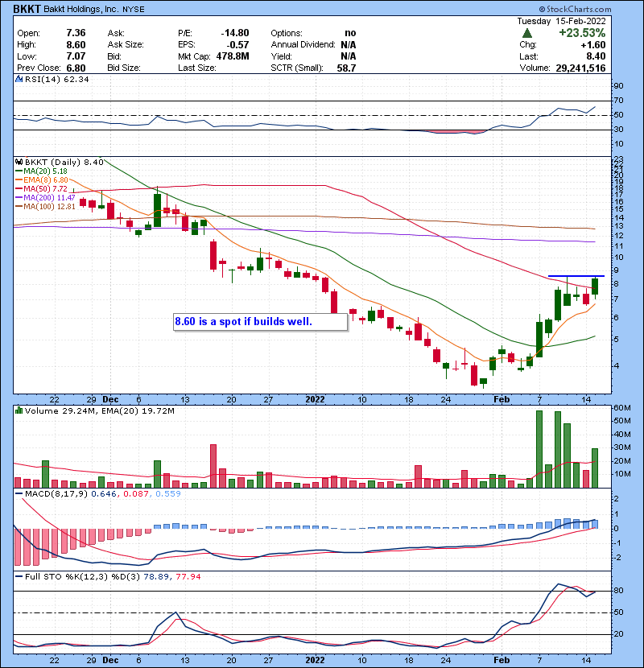644x668 pixels.
Task: Click the candlestick icon beside BKKT (Daily)
Action: [x=19, y=162]
